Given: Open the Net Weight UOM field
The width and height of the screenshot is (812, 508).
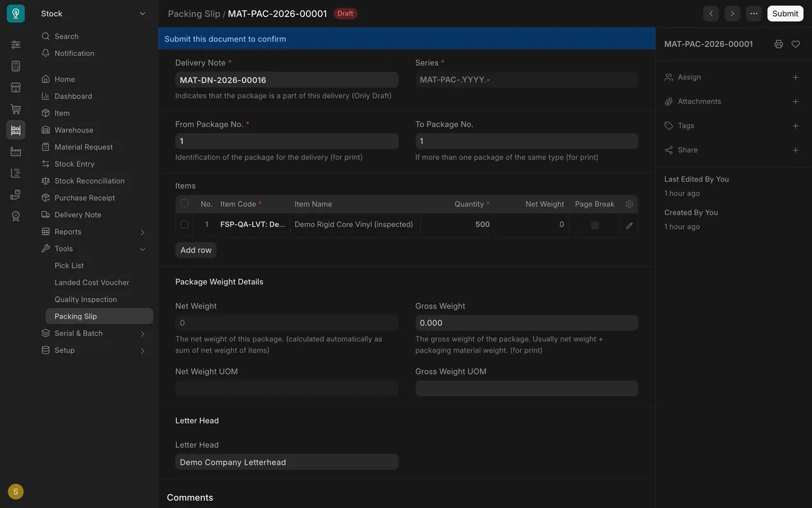Looking at the screenshot, I should pos(287,389).
